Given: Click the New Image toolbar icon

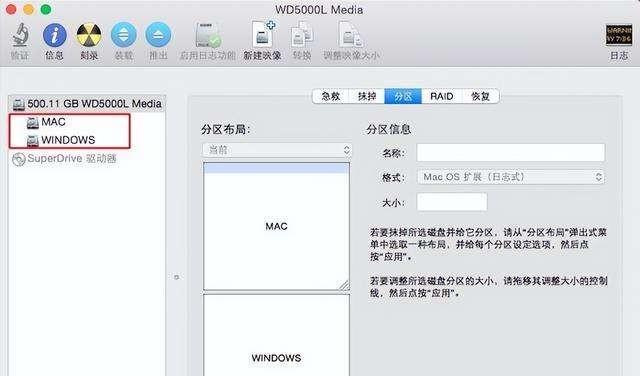Looking at the screenshot, I should (262, 34).
